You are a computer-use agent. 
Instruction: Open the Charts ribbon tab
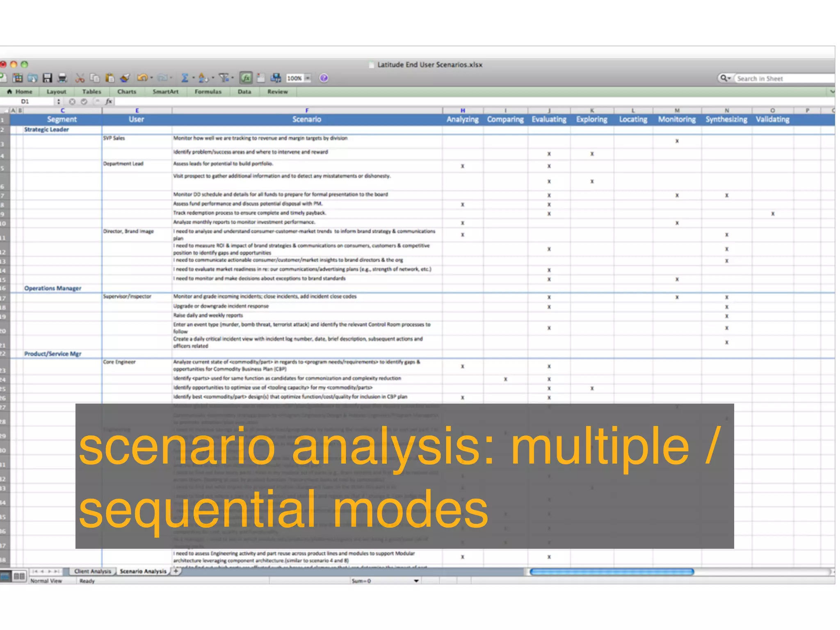[x=127, y=91]
